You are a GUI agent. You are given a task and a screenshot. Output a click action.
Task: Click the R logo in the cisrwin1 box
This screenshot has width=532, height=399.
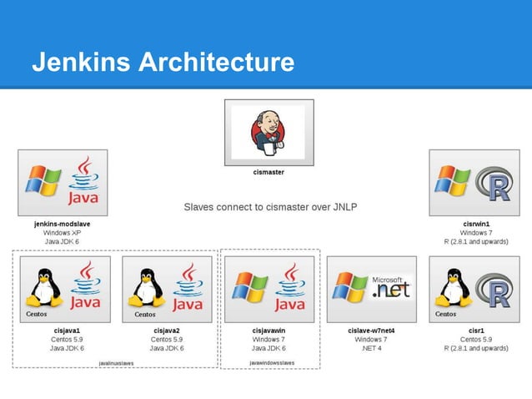[x=494, y=184]
